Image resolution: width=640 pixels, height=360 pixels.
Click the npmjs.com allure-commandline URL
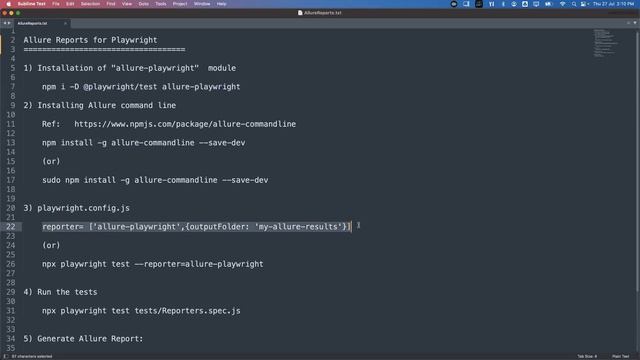coord(185,124)
